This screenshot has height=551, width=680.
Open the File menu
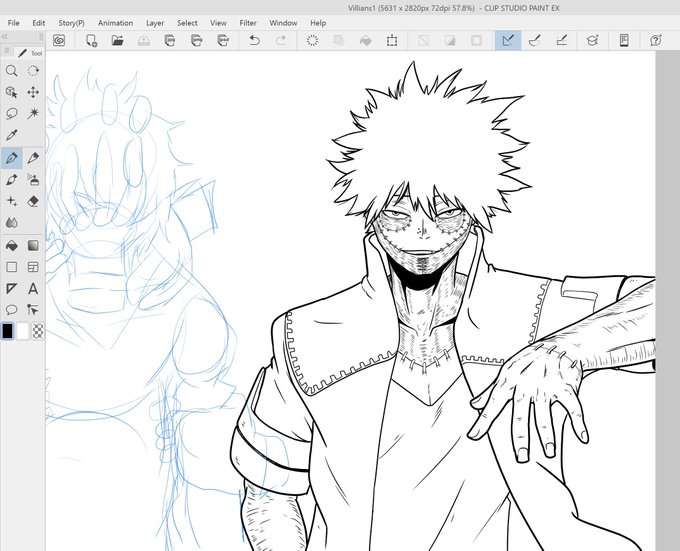13,23
